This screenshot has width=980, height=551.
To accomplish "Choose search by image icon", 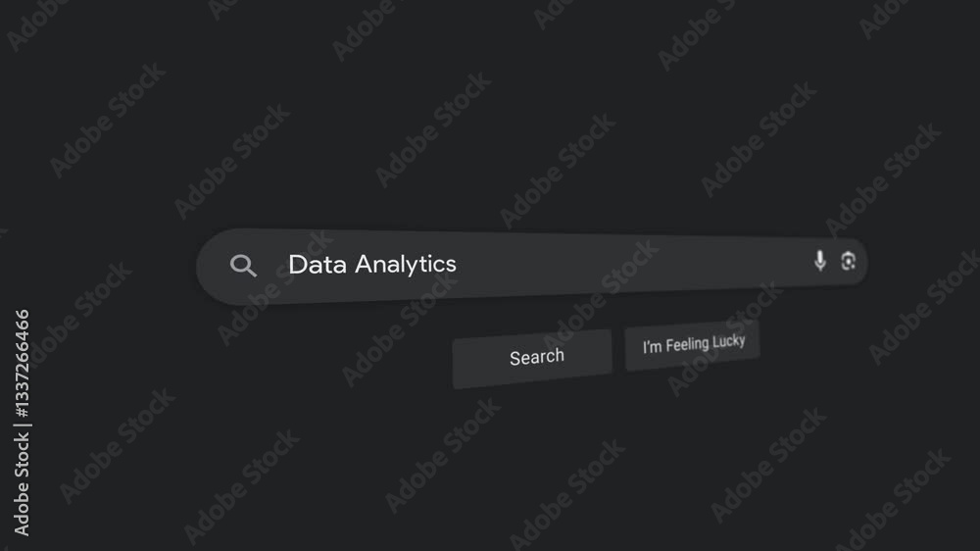I will click(848, 261).
